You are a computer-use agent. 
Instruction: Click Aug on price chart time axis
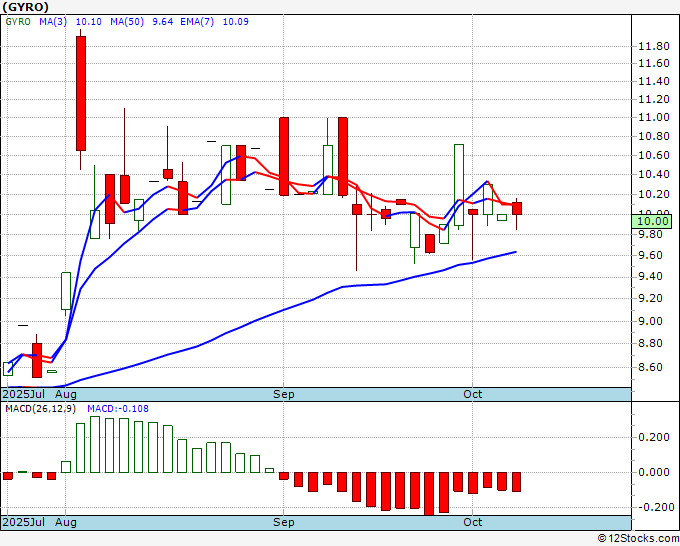65,394
